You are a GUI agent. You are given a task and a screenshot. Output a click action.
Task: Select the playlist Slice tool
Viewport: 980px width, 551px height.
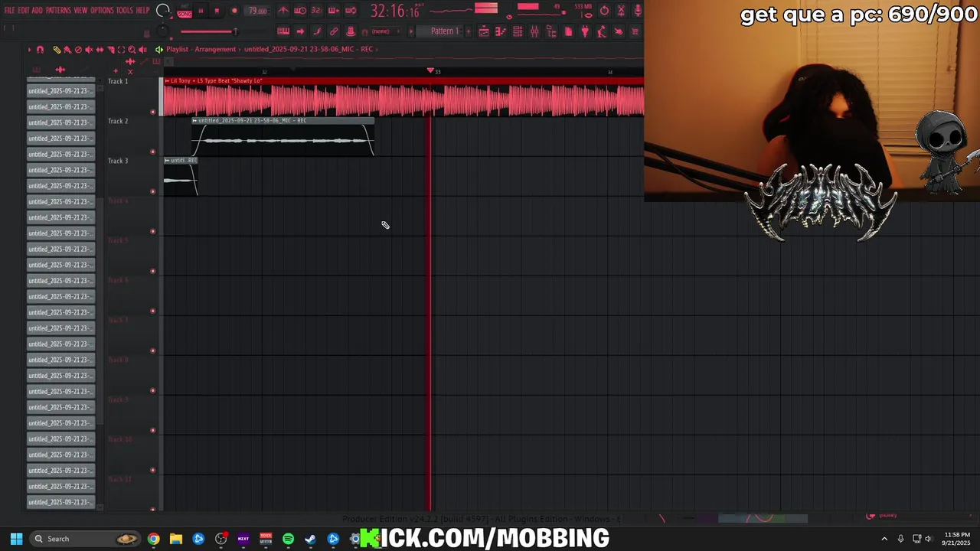(x=110, y=49)
